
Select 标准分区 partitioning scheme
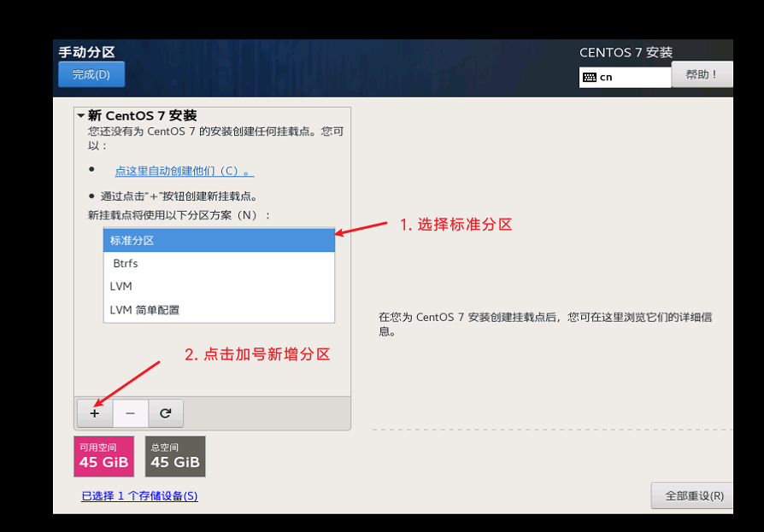[x=219, y=240]
